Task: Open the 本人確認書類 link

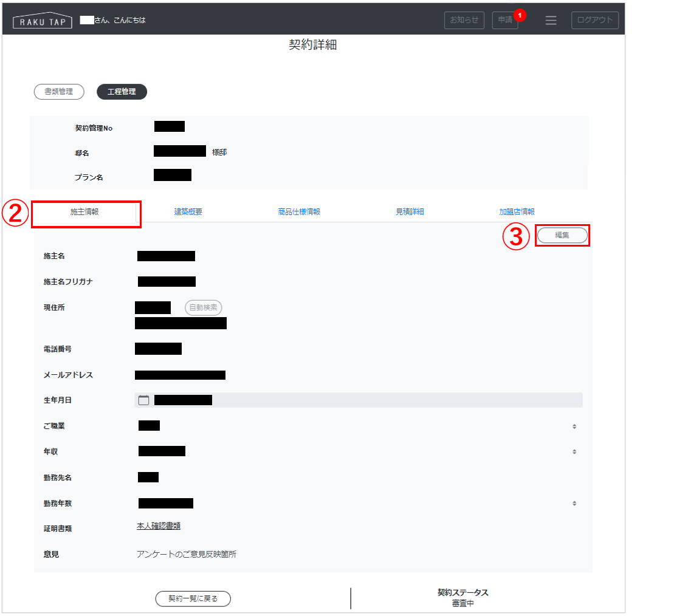Action: coord(159,526)
